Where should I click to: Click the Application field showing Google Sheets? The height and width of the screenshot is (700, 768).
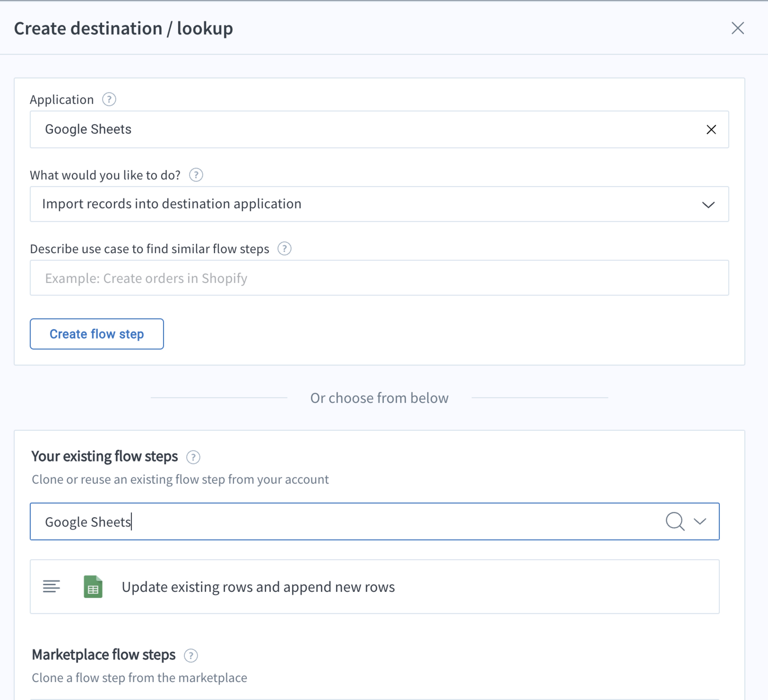tap(379, 129)
